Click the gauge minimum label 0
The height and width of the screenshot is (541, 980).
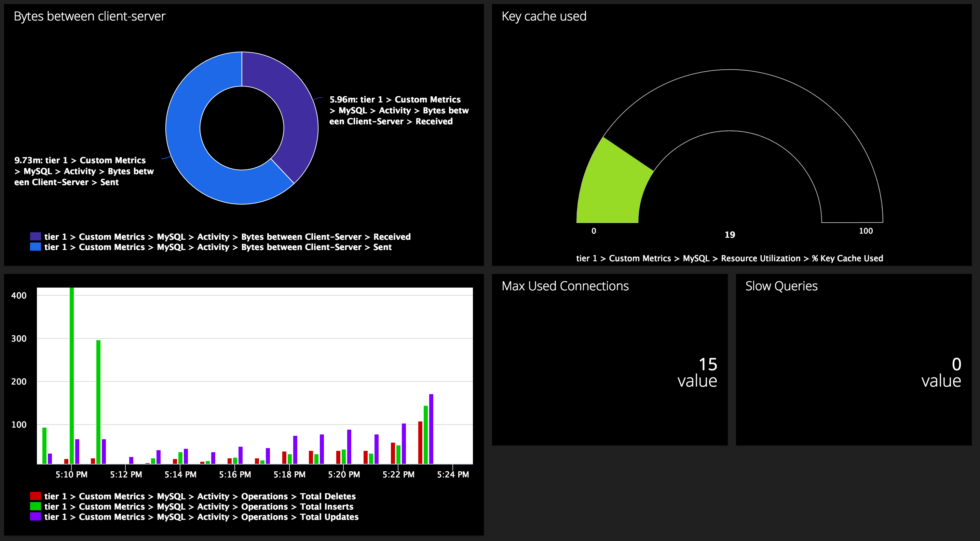click(x=594, y=231)
